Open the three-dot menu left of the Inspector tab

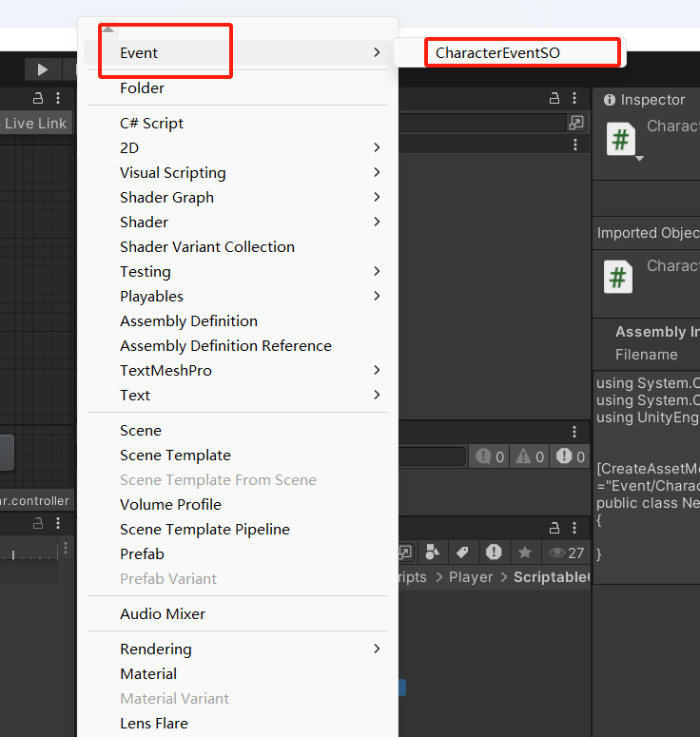574,98
